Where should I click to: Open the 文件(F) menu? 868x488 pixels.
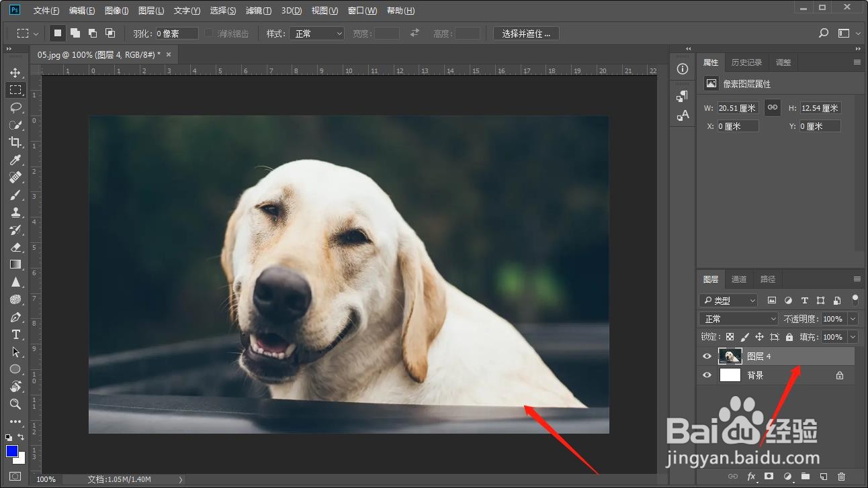tap(46, 11)
